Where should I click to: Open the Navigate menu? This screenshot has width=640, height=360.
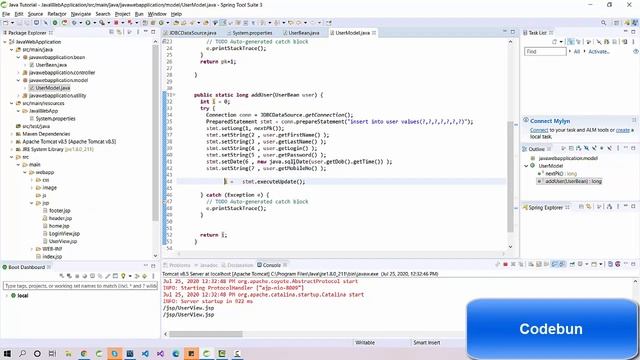click(81, 14)
